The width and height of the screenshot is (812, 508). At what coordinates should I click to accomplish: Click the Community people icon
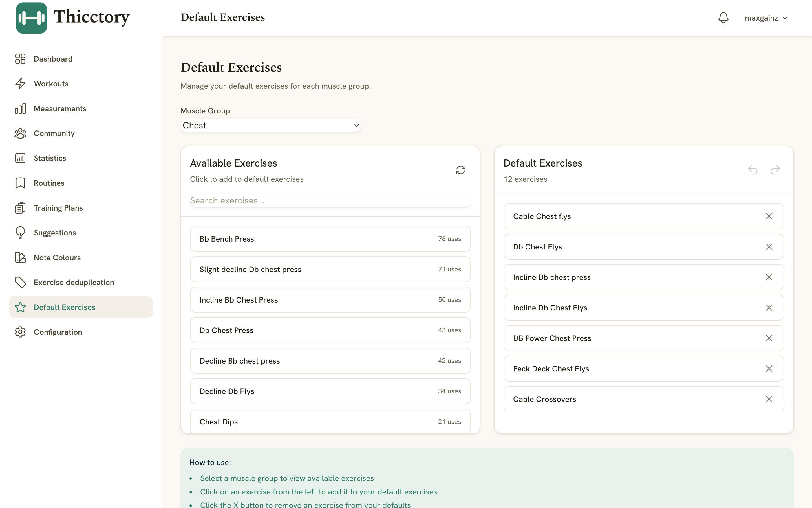(x=20, y=133)
